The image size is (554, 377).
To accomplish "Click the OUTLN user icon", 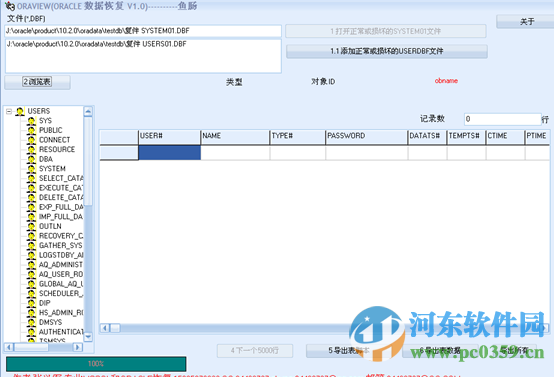I will (x=31, y=226).
